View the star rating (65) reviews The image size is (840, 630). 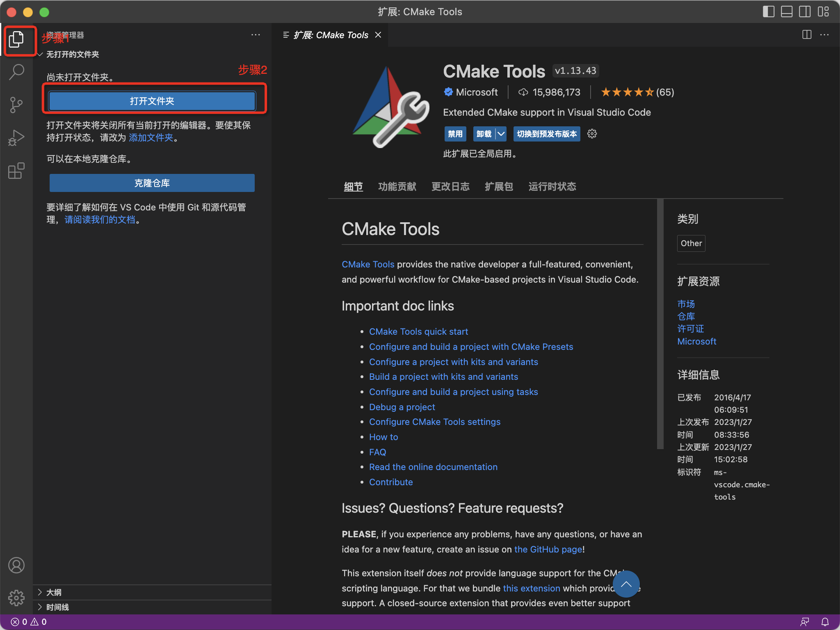point(637,92)
